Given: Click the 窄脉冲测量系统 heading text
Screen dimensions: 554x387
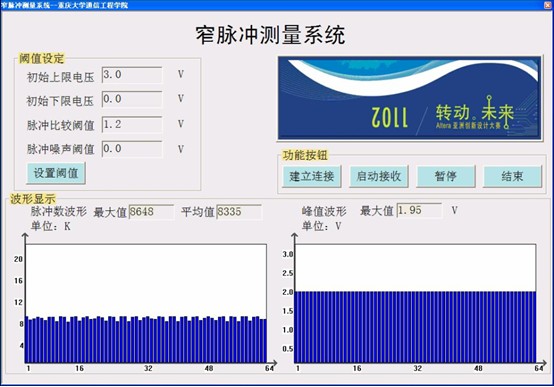Looking at the screenshot, I should pos(270,35).
